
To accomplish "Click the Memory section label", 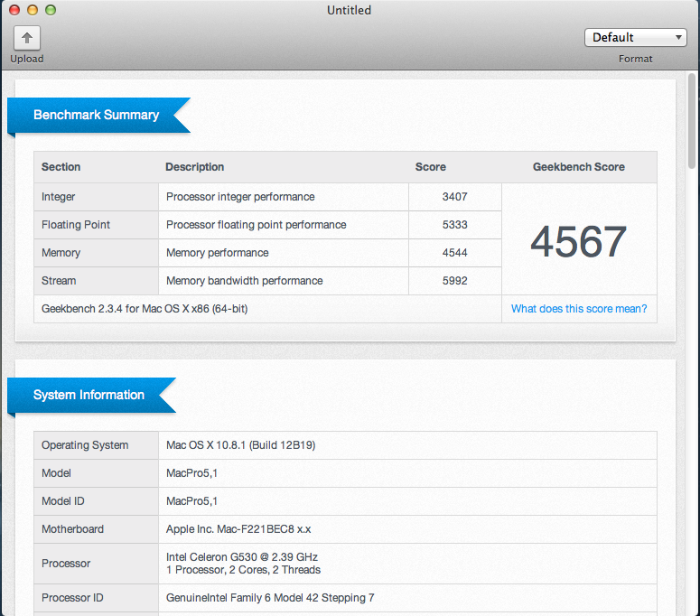I will pos(61,253).
